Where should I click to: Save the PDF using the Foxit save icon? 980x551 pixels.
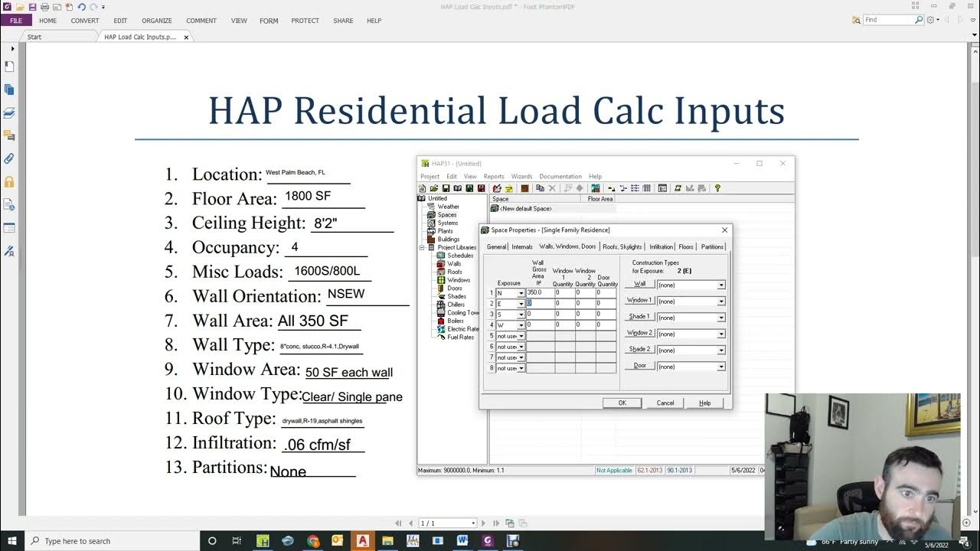pyautogui.click(x=33, y=7)
